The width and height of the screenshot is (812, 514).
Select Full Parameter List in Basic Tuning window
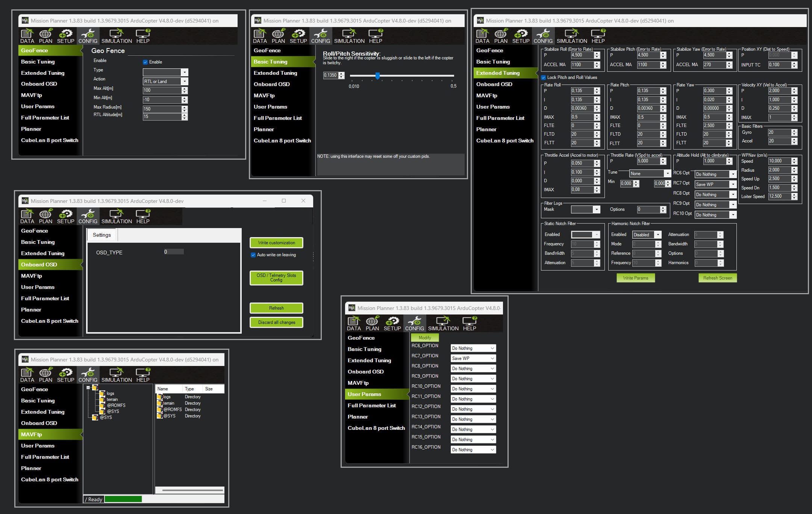[x=283, y=118]
